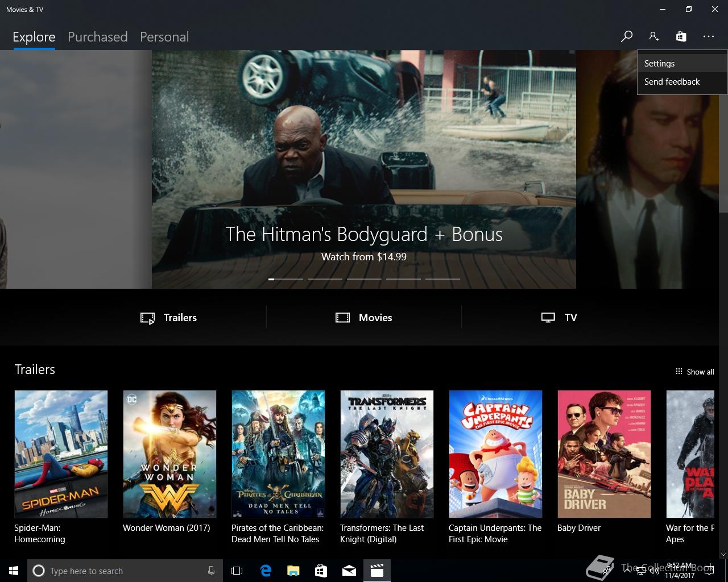Click the scrollbar down arrow
The width and height of the screenshot is (728, 582).
(723, 555)
